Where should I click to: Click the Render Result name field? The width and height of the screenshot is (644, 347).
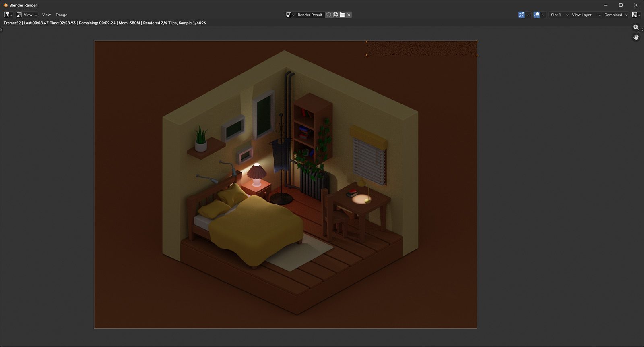(310, 15)
